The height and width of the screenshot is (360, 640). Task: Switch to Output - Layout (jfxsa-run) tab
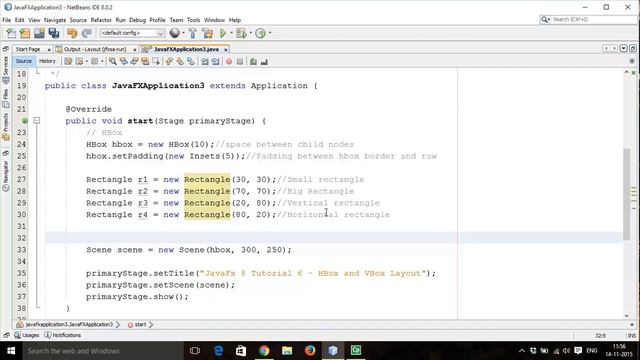95,49
